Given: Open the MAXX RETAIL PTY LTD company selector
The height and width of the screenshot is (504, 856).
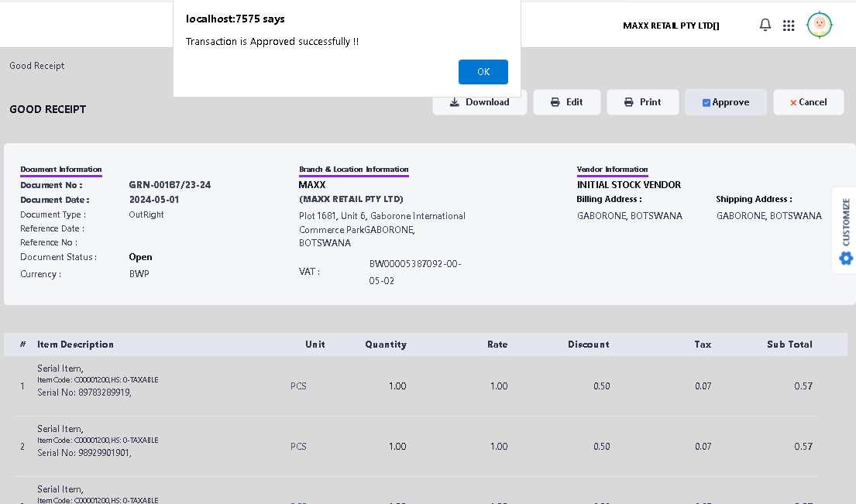Looking at the screenshot, I should [x=671, y=26].
